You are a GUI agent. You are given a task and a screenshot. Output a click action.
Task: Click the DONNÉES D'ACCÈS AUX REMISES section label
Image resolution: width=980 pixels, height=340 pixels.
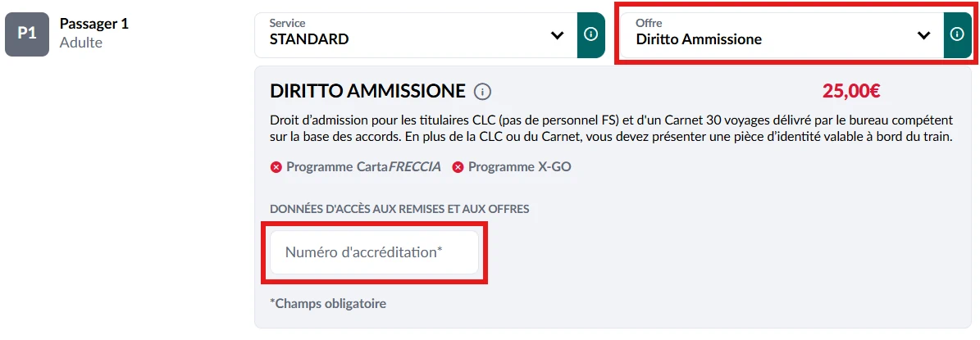[399, 209]
